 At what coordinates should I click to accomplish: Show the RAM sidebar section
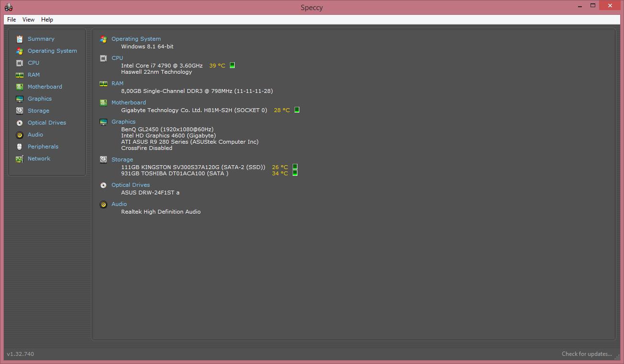click(x=34, y=75)
